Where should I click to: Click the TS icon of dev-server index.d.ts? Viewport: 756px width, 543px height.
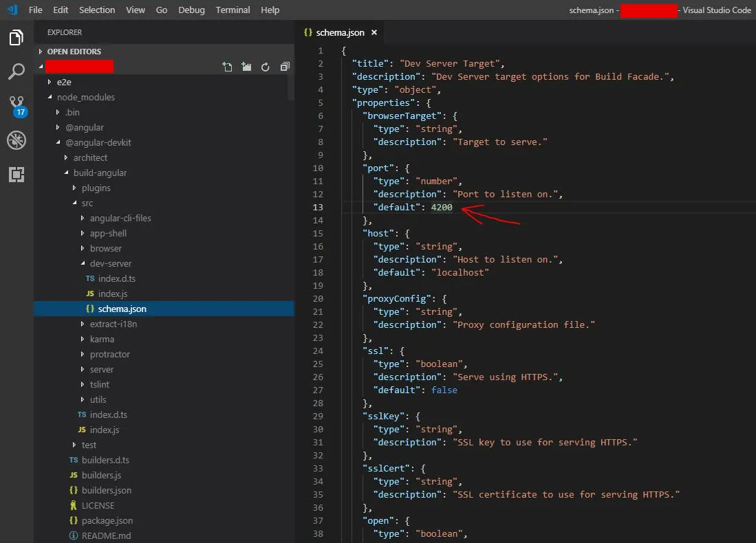90,278
